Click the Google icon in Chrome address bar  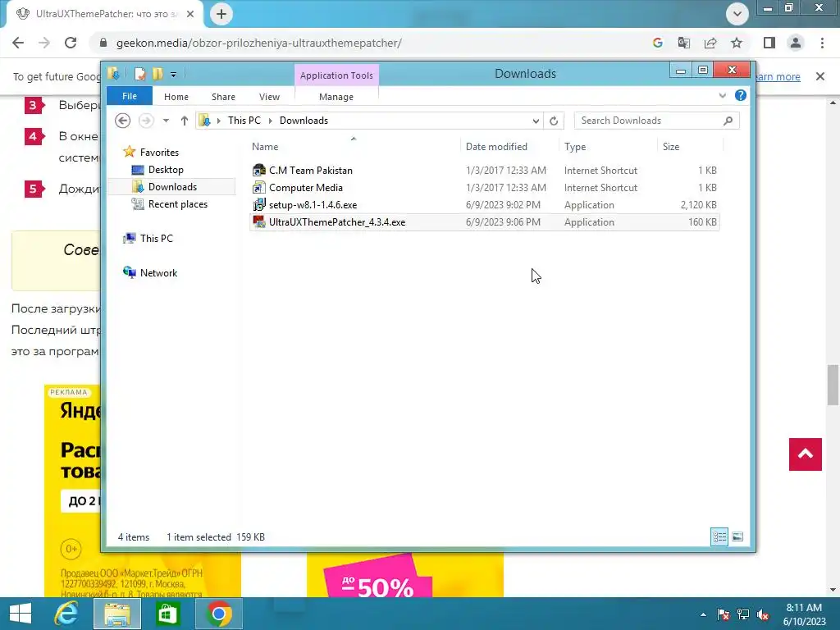[658, 43]
